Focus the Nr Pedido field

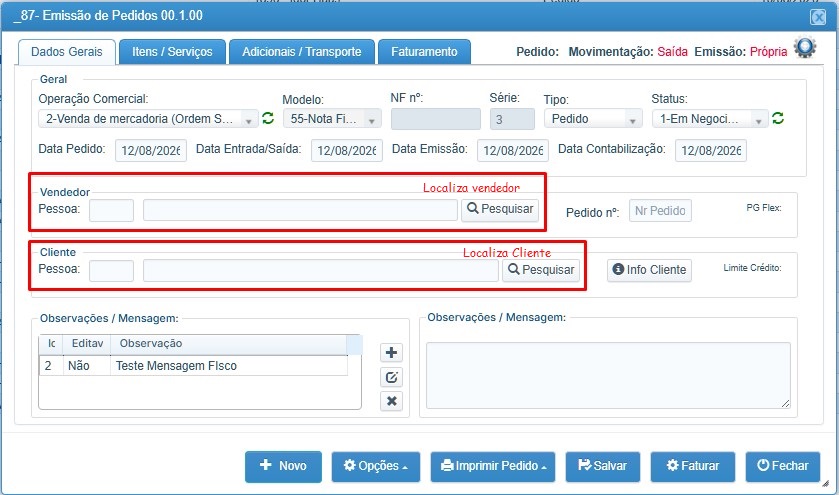click(x=660, y=211)
